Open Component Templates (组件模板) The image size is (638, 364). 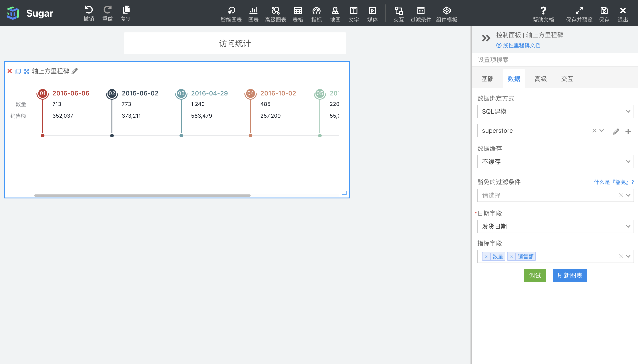447,10
